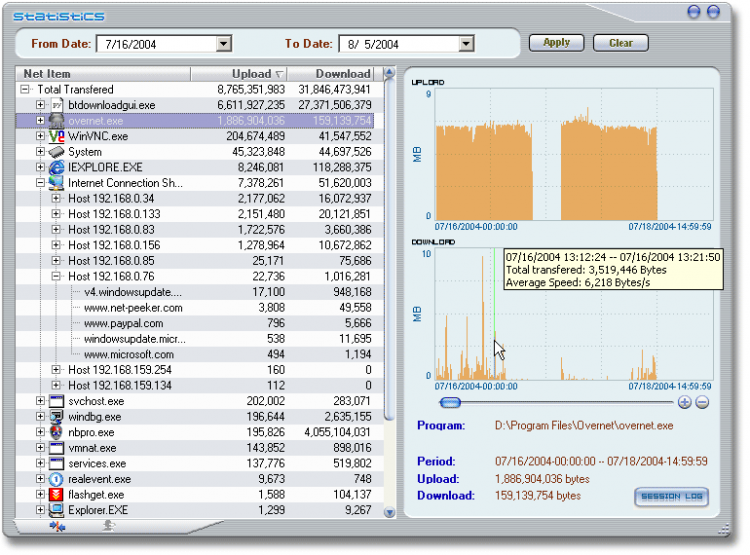The width and height of the screenshot is (750, 555).
Task: Click the download graph area
Action: [574, 314]
